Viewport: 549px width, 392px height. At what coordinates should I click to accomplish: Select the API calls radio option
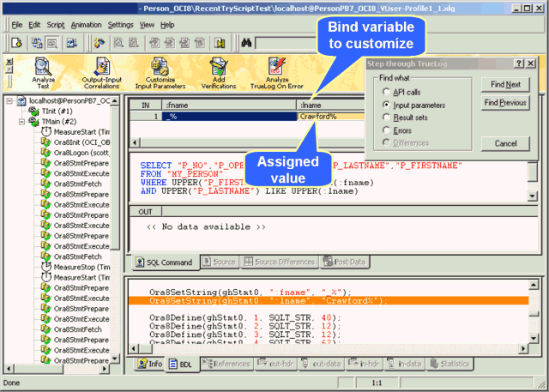pos(386,91)
